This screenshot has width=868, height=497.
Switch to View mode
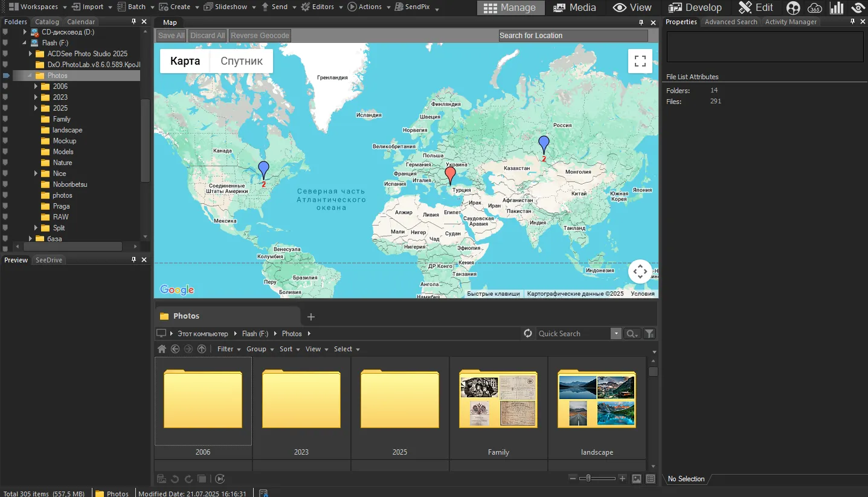click(632, 8)
